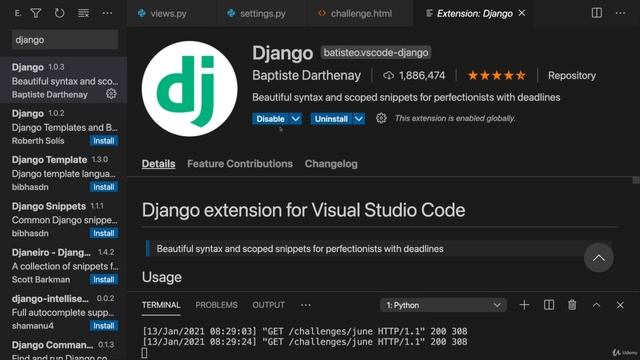This screenshot has height=360, width=640.
Task: Open editor more actions ellipsis
Action: point(620,13)
